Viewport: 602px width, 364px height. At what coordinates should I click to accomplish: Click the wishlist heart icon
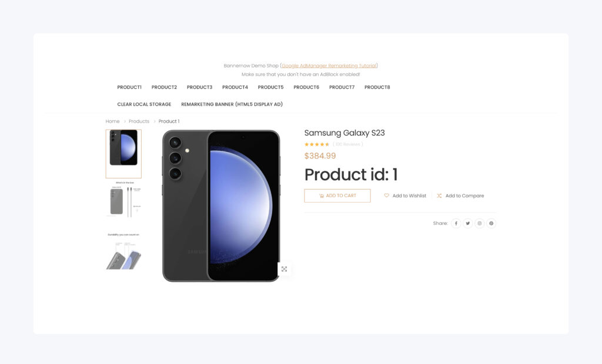point(387,196)
